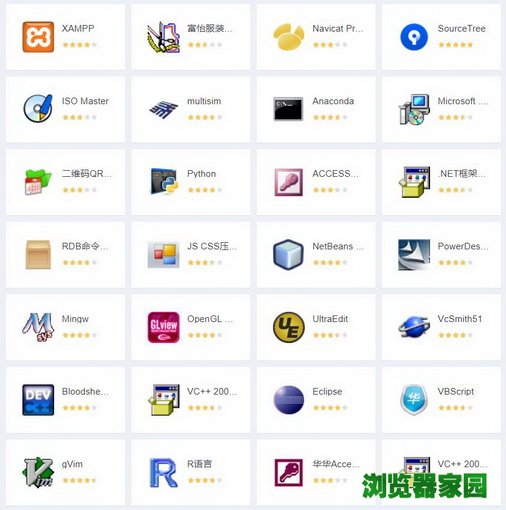The image size is (506, 510).
Task: Click the Anaconda terminal icon
Action: tap(288, 109)
